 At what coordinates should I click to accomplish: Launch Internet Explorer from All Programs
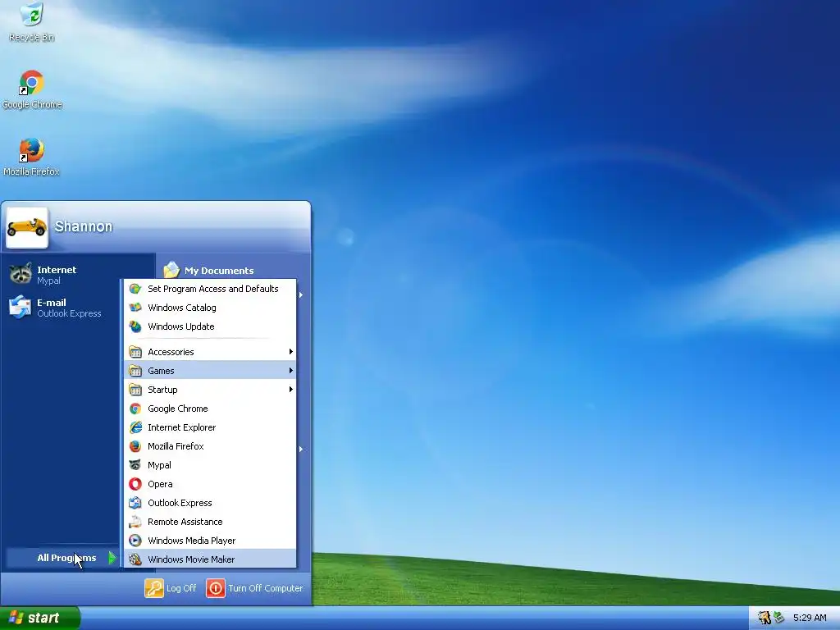click(x=210, y=427)
